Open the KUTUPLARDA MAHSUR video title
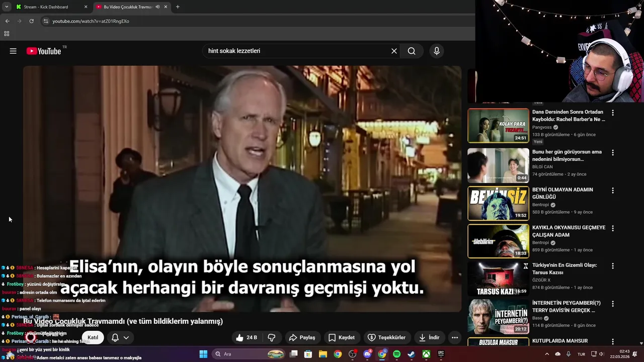Screen dimensions: 644x362 coord(560,341)
